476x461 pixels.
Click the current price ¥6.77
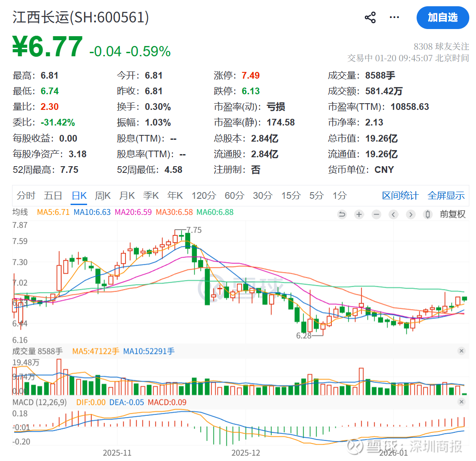[47, 47]
